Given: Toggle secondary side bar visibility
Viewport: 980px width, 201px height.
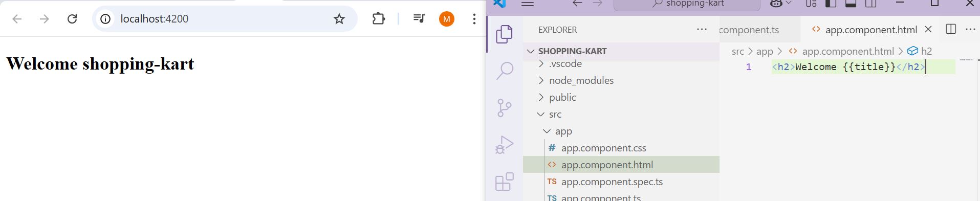Looking at the screenshot, I should pos(870,4).
